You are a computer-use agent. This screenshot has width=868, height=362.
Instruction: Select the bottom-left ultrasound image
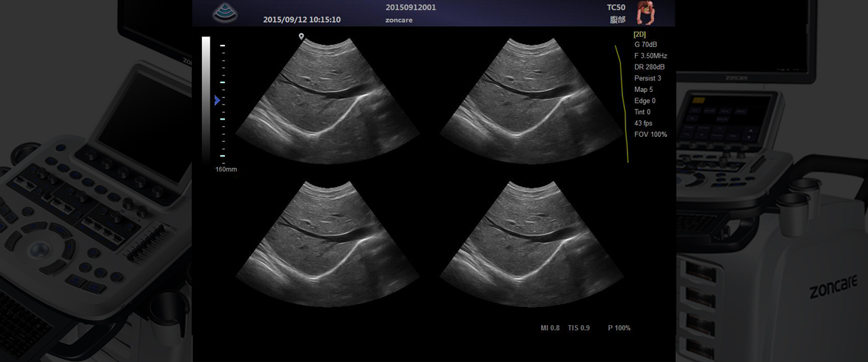pyautogui.click(x=325, y=240)
